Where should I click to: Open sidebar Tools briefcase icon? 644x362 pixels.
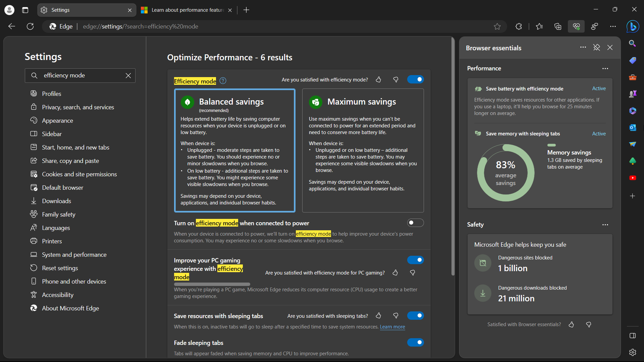coord(633,77)
